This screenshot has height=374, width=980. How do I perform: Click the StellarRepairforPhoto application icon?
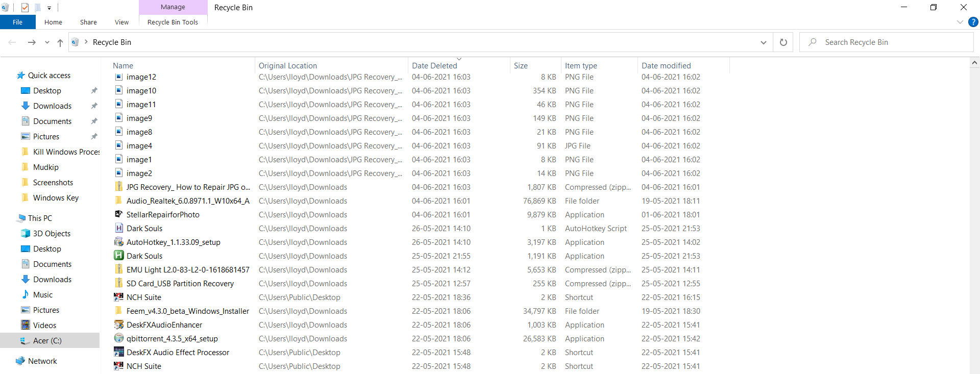pos(119,214)
